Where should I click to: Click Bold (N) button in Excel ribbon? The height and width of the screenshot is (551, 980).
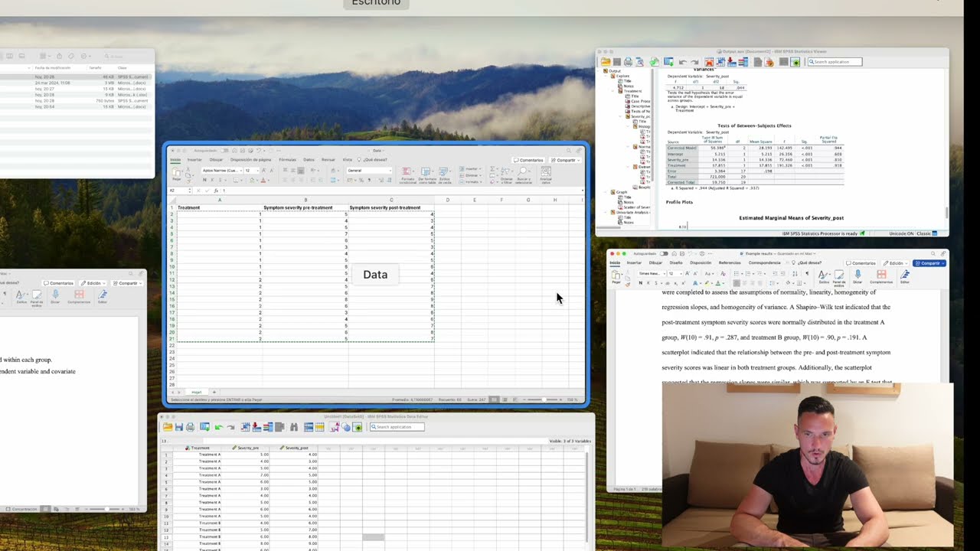pos(204,180)
